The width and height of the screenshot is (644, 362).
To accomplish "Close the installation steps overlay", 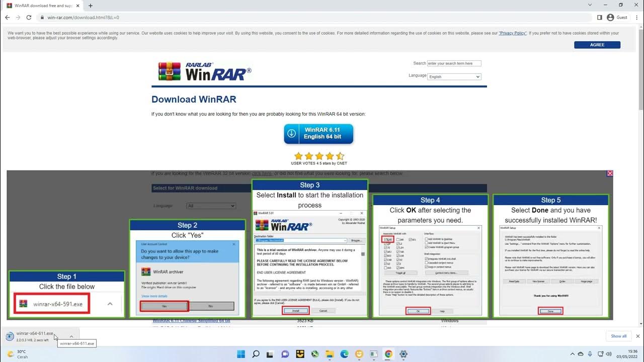I will (610, 173).
